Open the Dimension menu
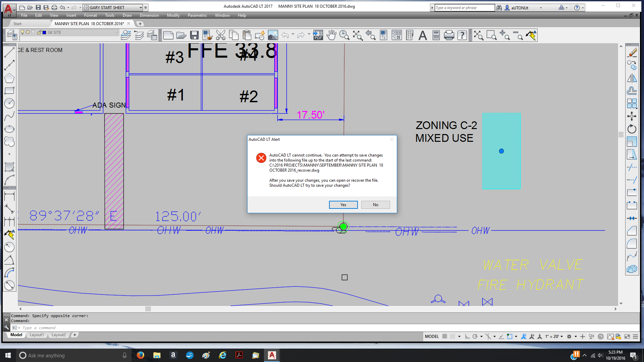 click(149, 15)
